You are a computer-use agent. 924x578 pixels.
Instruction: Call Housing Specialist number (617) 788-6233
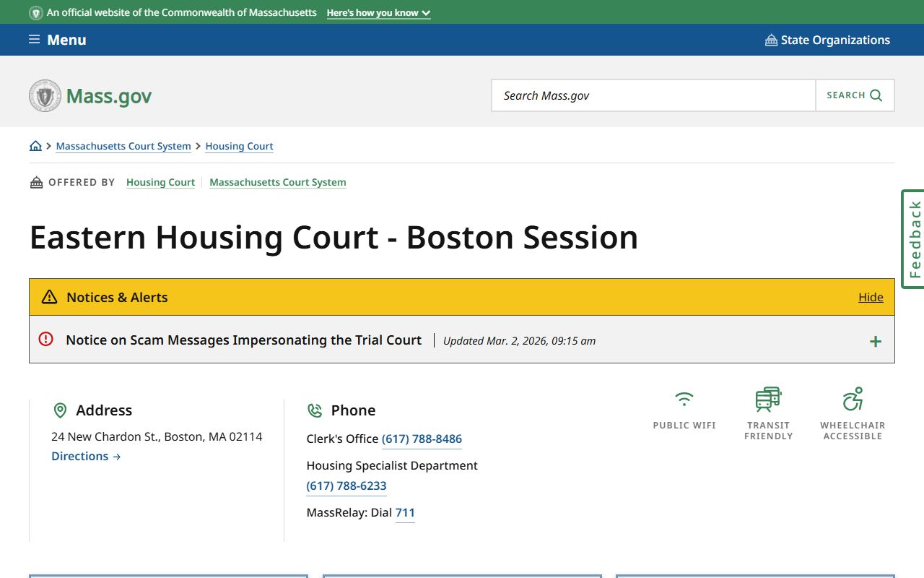[x=346, y=486]
